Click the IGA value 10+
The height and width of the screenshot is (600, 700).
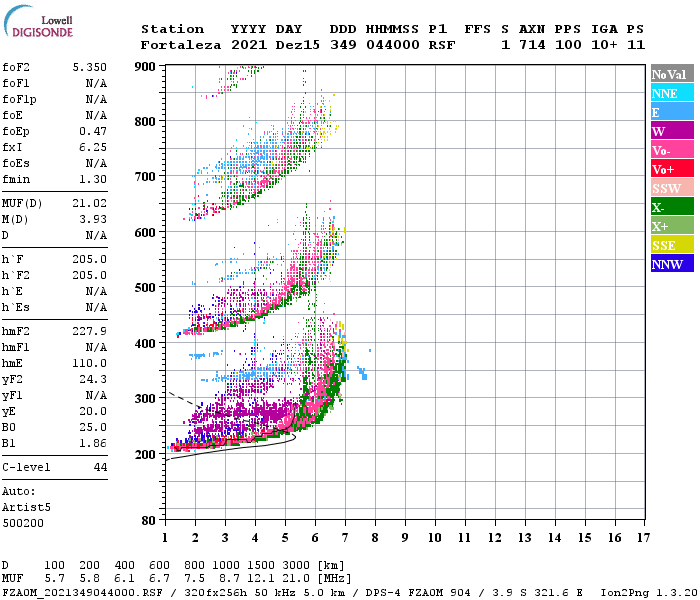coord(604,45)
